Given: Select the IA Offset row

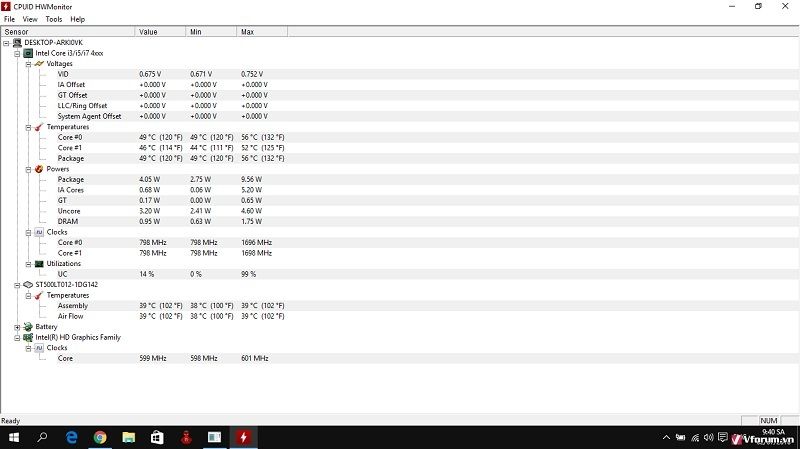Looking at the screenshot, I should [x=400, y=85].
